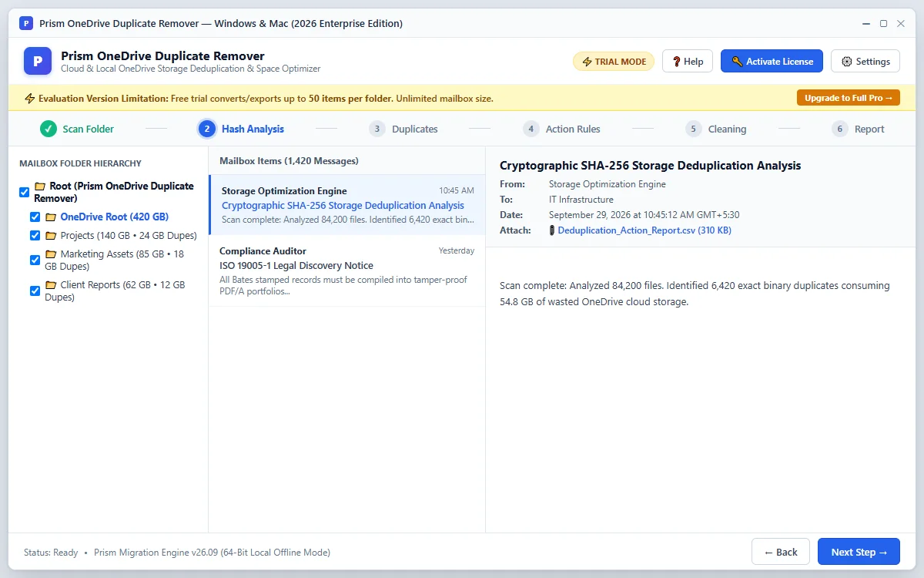
Task: Click the Projects folder icon
Action: pyautogui.click(x=51, y=236)
